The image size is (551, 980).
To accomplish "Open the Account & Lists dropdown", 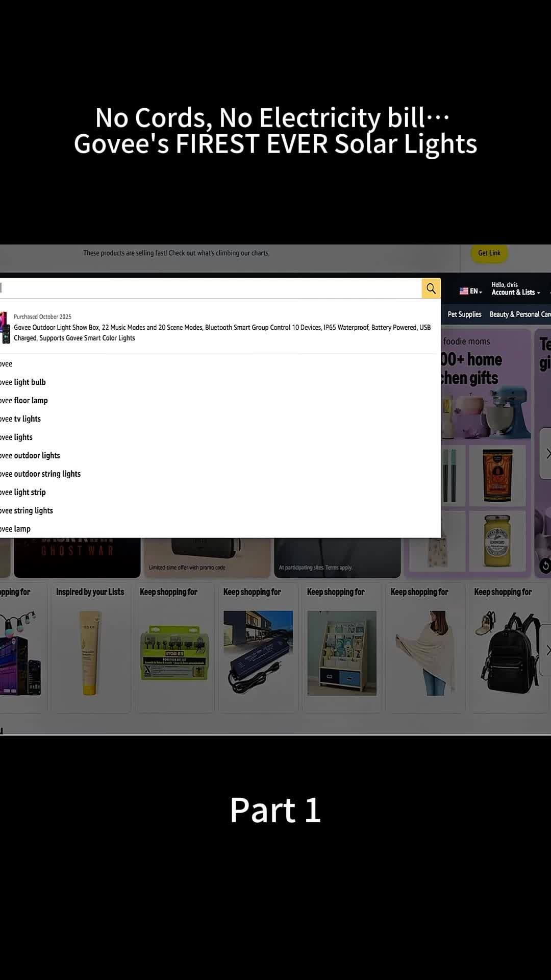I will [x=515, y=289].
